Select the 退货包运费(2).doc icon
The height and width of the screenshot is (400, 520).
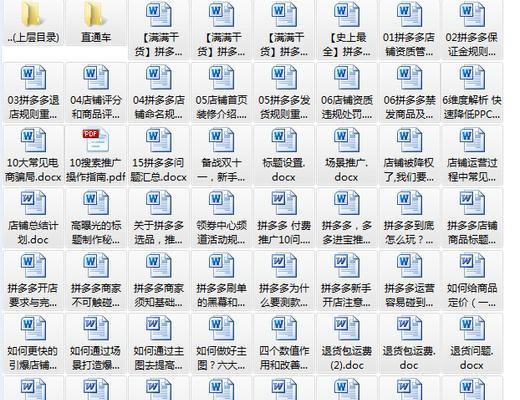346,328
